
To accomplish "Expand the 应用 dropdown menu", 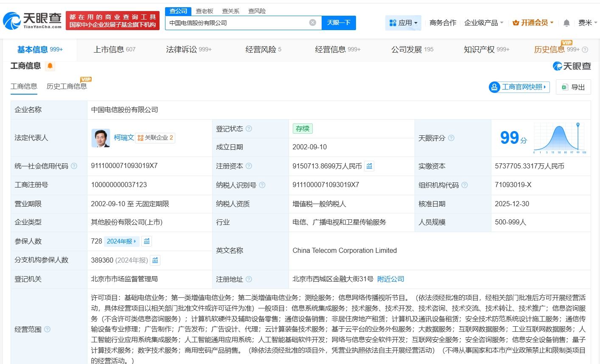I will tap(403, 23).
